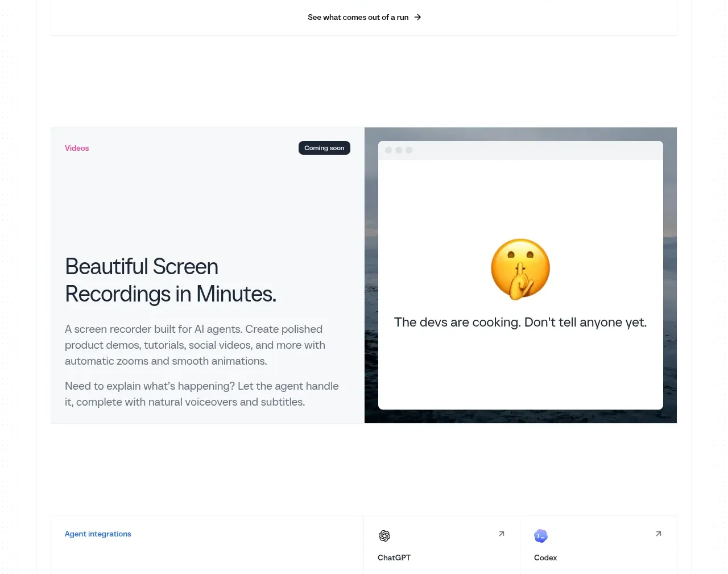Click the 'A screen recorder built for AI agents' paragraph
728x574 pixels.
pos(195,345)
